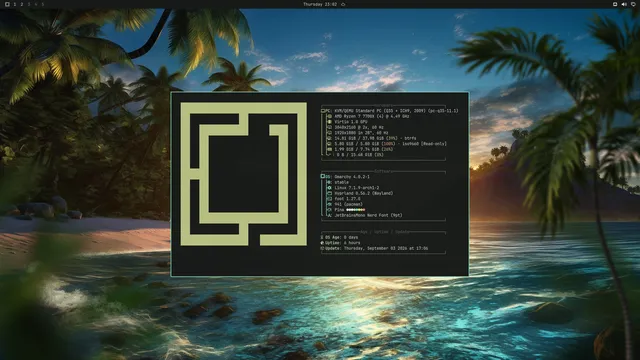640x360 pixels.
Task: Click the package icon beside pacman line
Action: coord(329,204)
